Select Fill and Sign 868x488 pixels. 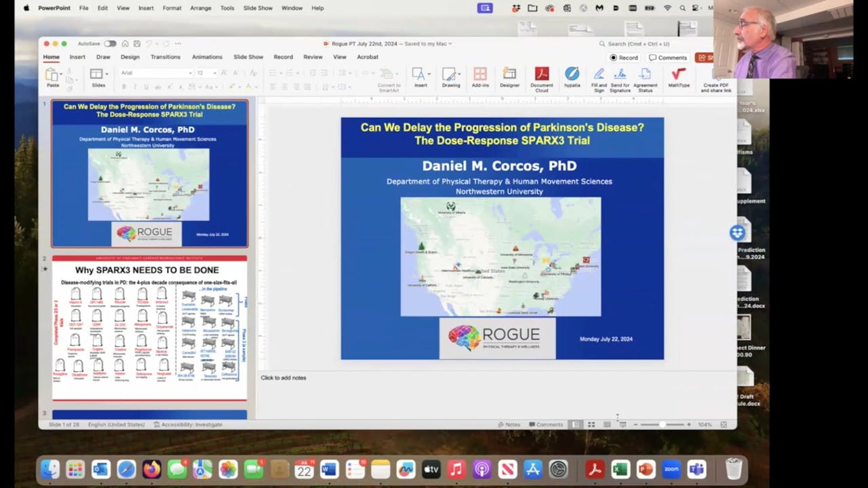[x=599, y=76]
